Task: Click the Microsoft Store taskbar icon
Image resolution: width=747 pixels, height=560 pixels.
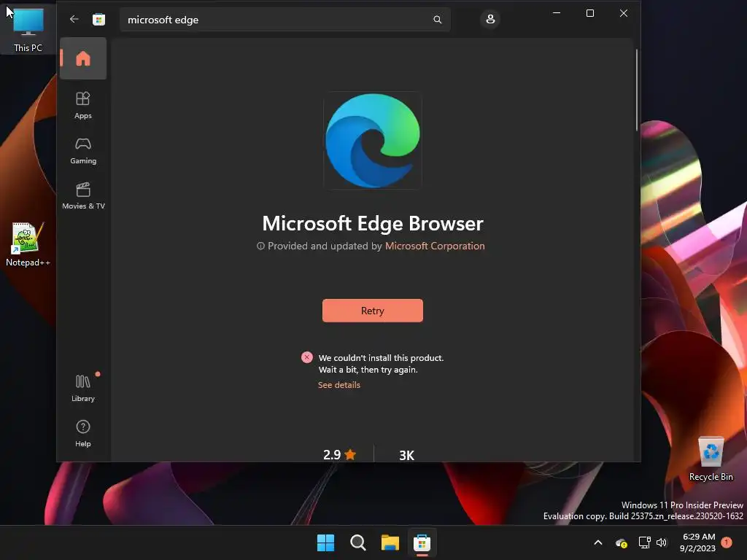Action: point(422,542)
